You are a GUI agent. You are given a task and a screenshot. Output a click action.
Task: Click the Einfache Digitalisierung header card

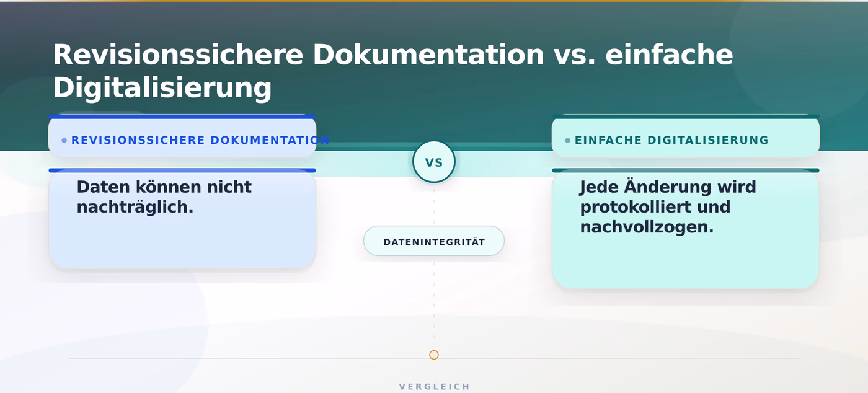pos(686,136)
